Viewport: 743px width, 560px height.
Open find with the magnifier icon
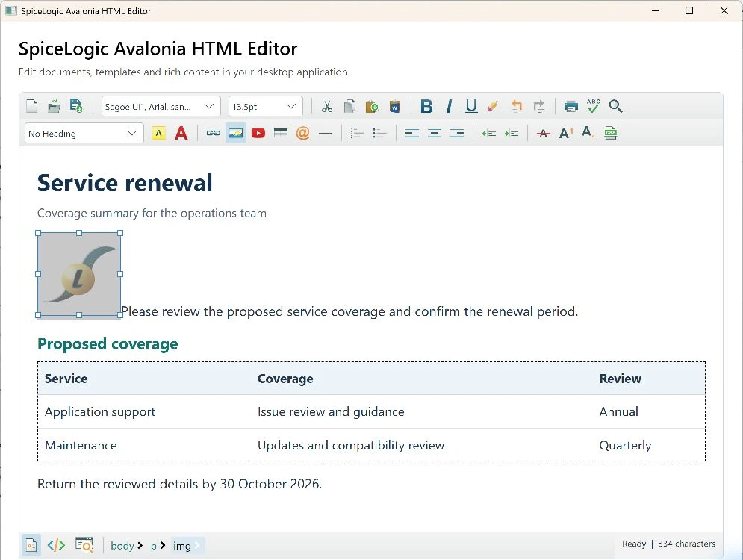coord(615,106)
